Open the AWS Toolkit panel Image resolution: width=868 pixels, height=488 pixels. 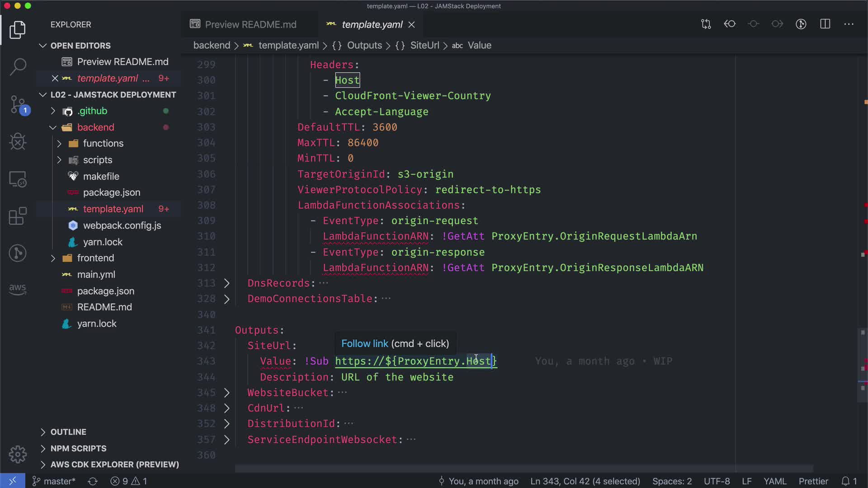click(18, 289)
